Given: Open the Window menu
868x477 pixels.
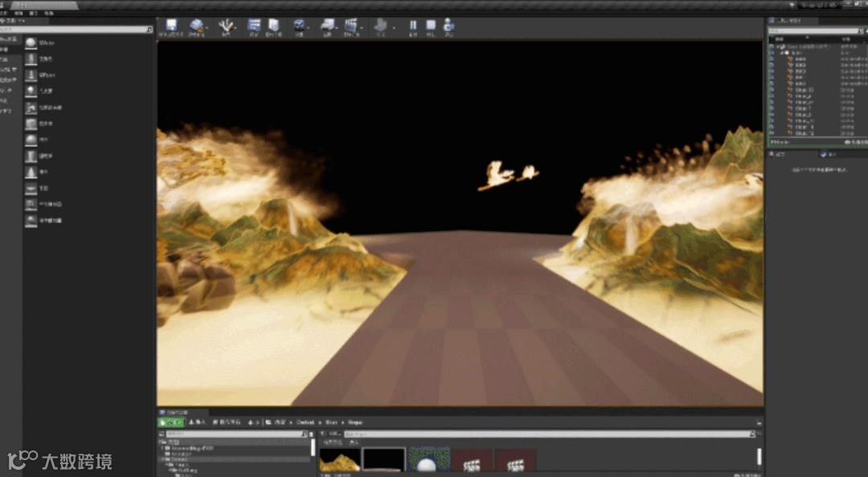Looking at the screenshot, I should pyautogui.click(x=34, y=13).
